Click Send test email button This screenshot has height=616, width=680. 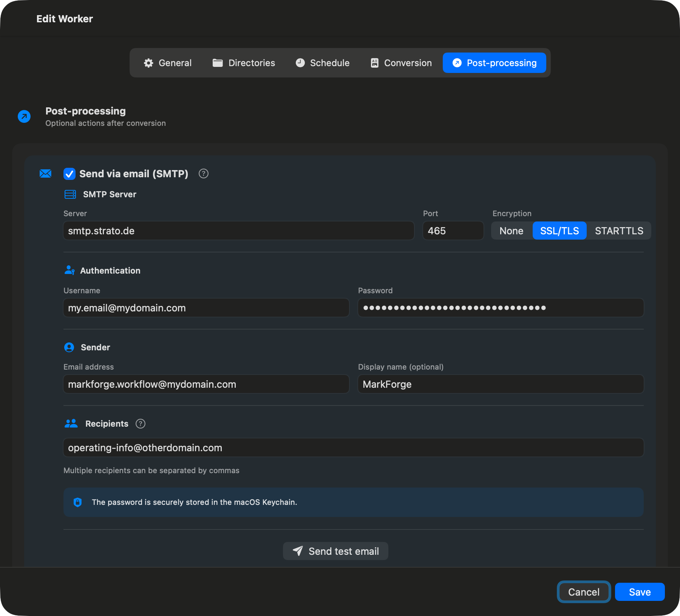click(x=335, y=551)
